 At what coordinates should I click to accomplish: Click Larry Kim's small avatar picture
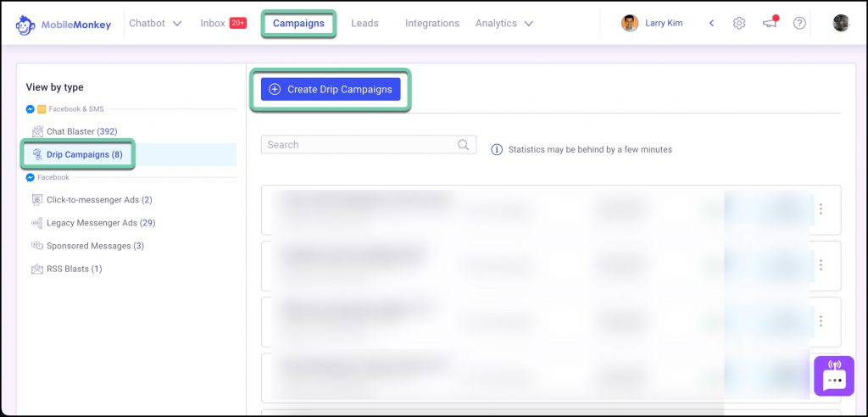630,23
